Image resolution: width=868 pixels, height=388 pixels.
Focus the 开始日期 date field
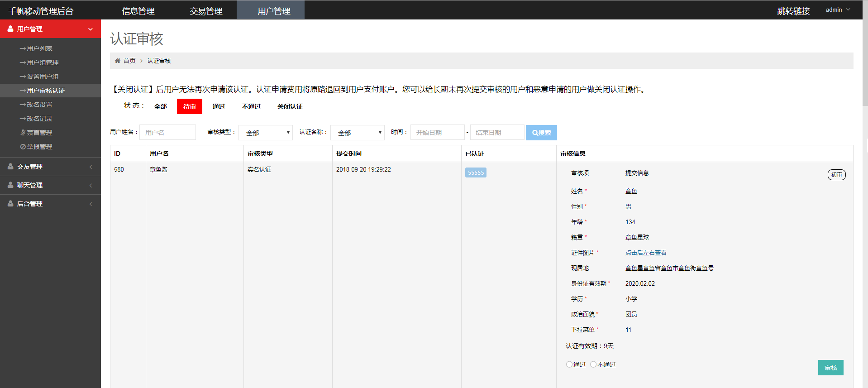437,132
